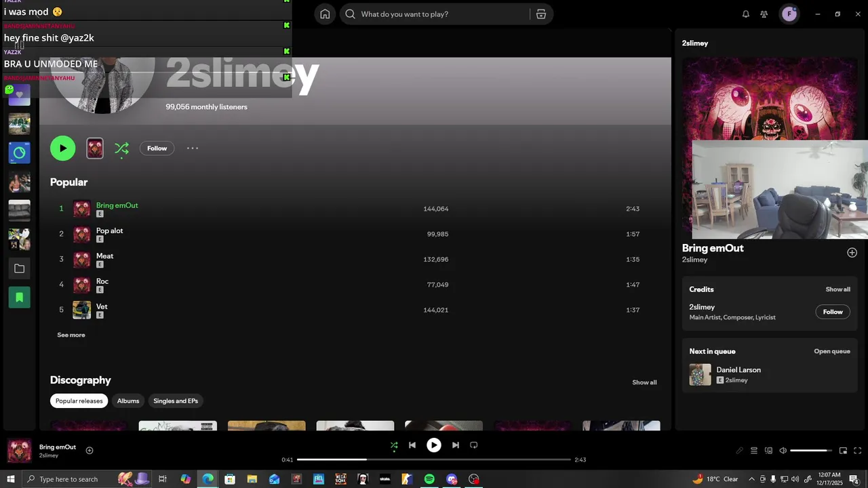The image size is (868, 488).
Task: Open File Explorer from the taskbar
Action: pyautogui.click(x=252, y=479)
